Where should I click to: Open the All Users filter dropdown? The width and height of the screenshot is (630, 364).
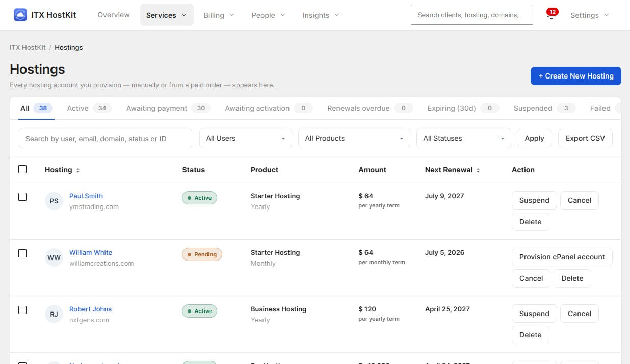(246, 138)
